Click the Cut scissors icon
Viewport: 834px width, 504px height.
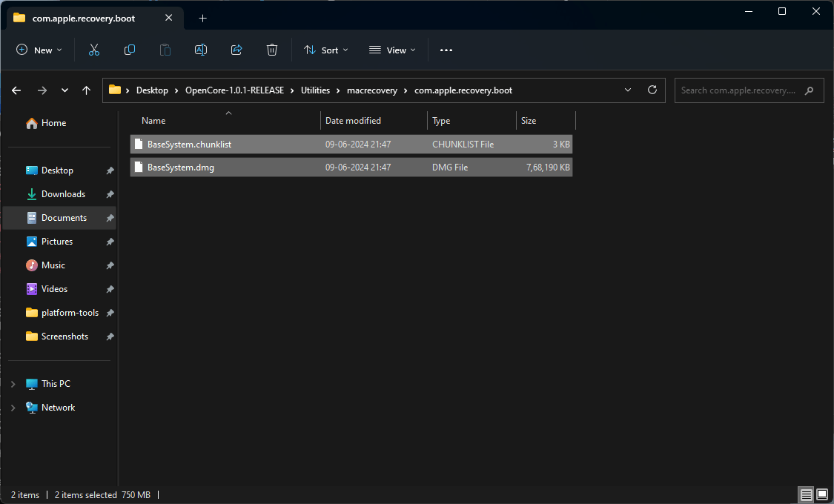coord(94,50)
